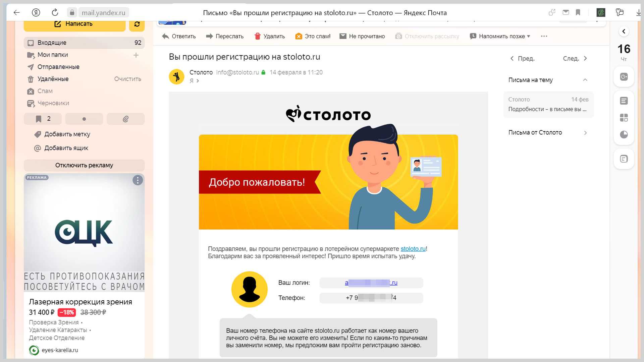The image size is (644, 362).
Task: Open the browser bookmark icon
Action: click(578, 12)
